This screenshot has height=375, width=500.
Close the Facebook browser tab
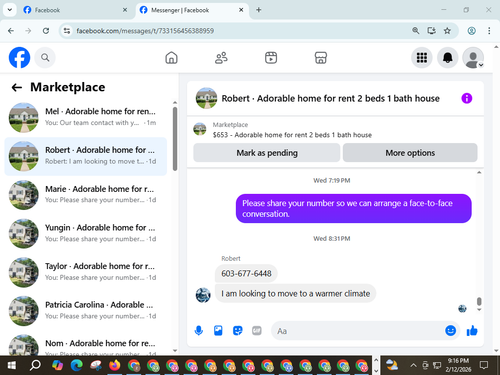[125, 10]
